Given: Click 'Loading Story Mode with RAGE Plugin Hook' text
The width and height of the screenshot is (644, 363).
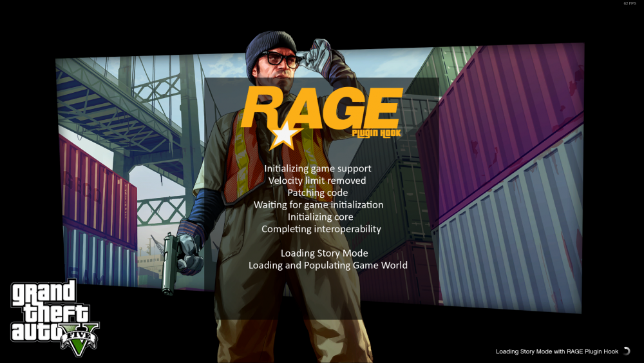Looking at the screenshot, I should click(x=557, y=351).
